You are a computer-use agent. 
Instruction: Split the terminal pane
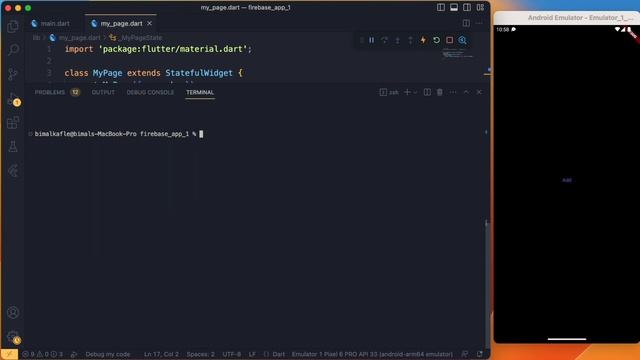pyautogui.click(x=427, y=92)
